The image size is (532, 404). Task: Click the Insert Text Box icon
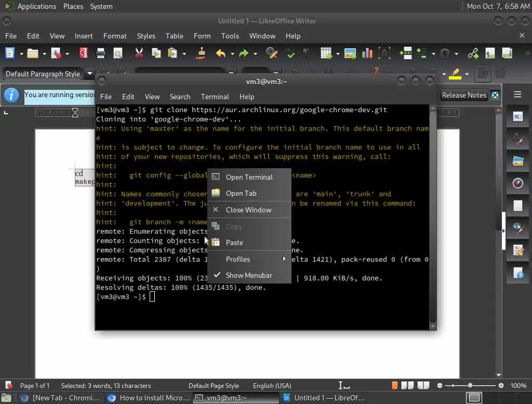click(384, 53)
